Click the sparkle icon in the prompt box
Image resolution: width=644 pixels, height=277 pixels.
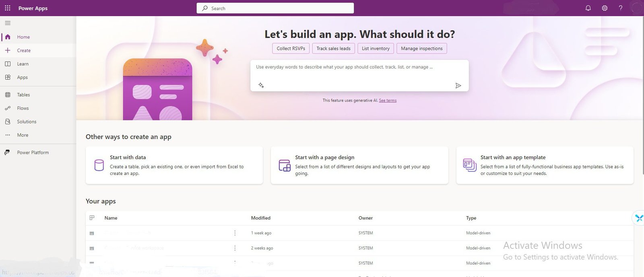pos(261,85)
